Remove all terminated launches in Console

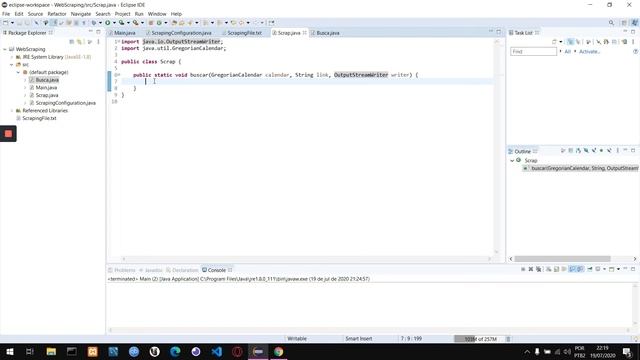pos(539,269)
